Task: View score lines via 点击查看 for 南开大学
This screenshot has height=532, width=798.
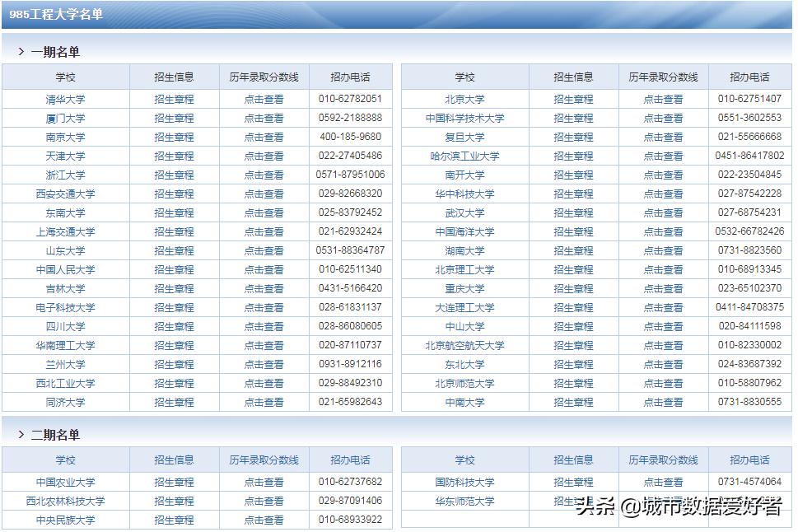Action: (664, 175)
